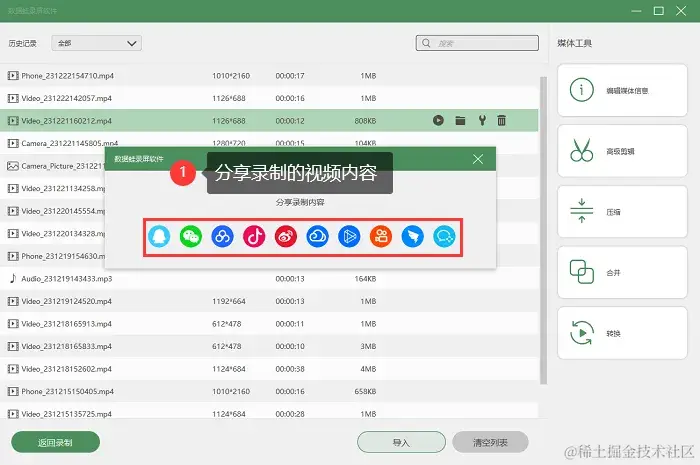Viewport: 700px width, 465px height.
Task: Open folder of Video_231221160212.mp4
Action: pos(460,120)
